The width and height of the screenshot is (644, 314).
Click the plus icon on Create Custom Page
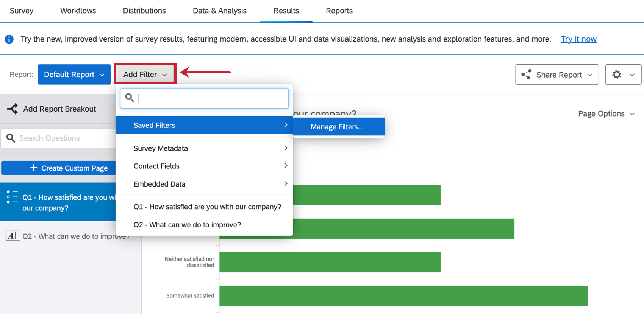34,168
